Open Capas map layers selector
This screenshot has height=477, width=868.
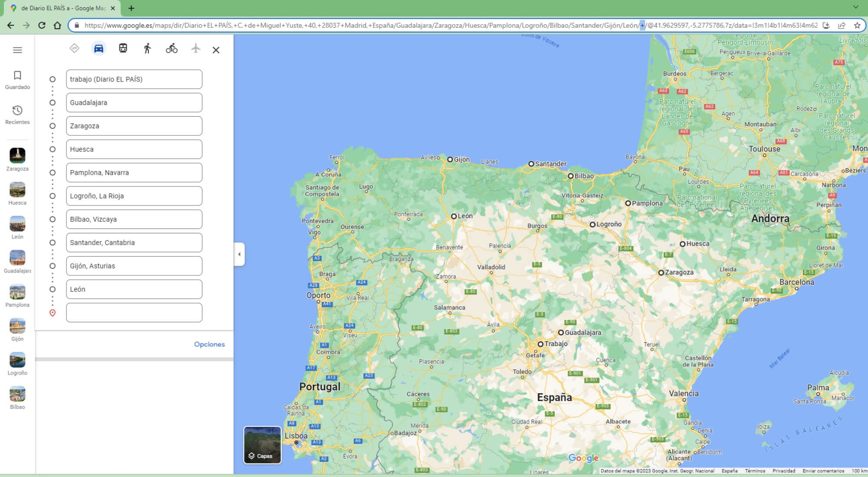[x=262, y=445]
